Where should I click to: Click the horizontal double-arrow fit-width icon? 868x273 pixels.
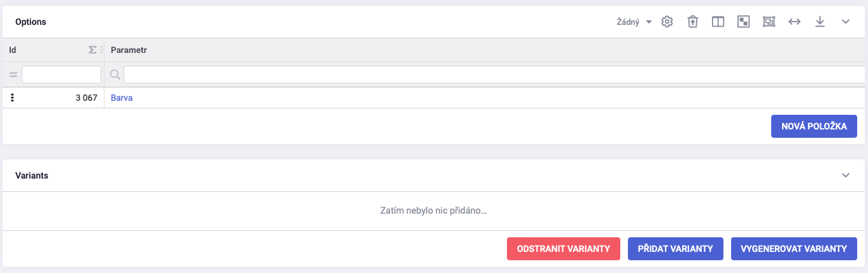(794, 22)
